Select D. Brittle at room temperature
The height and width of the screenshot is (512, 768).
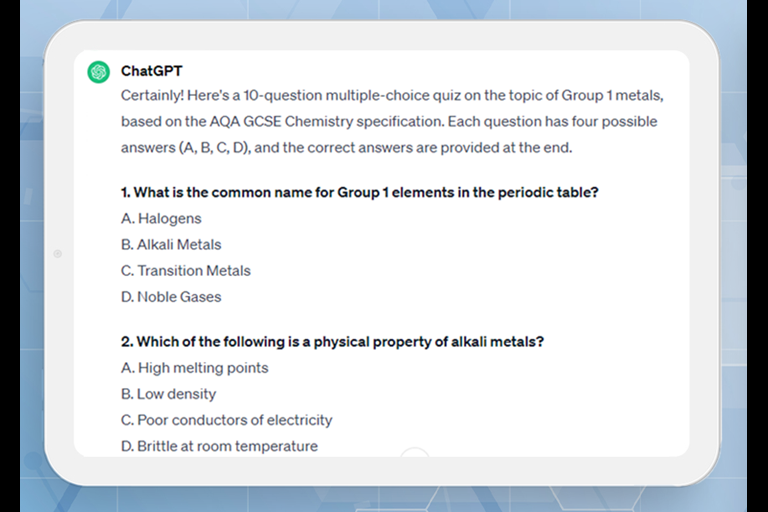219,446
